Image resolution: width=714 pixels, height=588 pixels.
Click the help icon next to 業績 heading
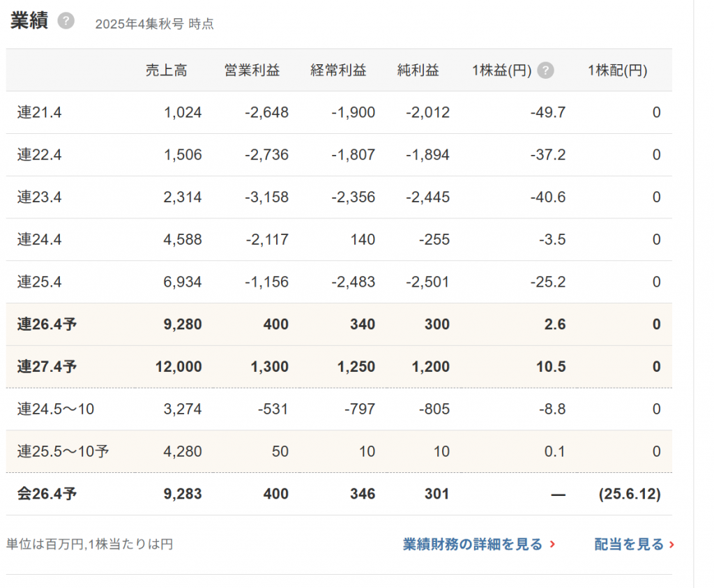tap(66, 21)
